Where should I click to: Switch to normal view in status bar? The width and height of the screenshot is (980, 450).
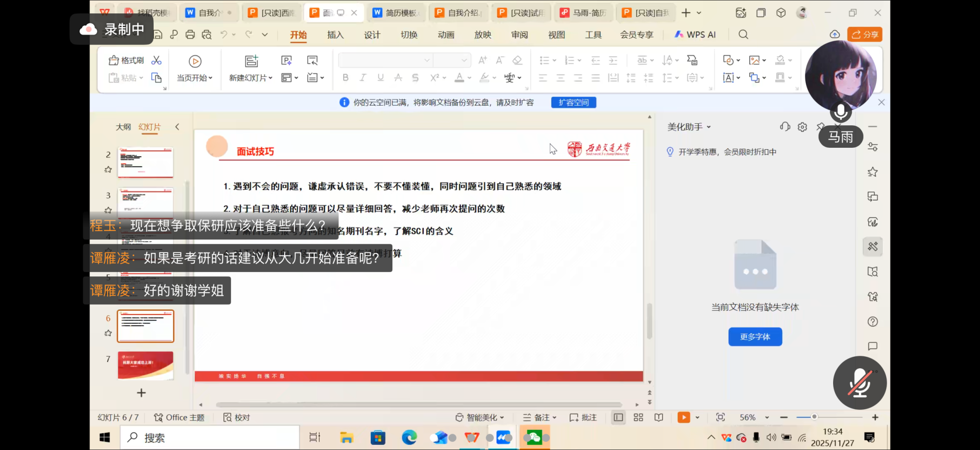click(x=618, y=417)
